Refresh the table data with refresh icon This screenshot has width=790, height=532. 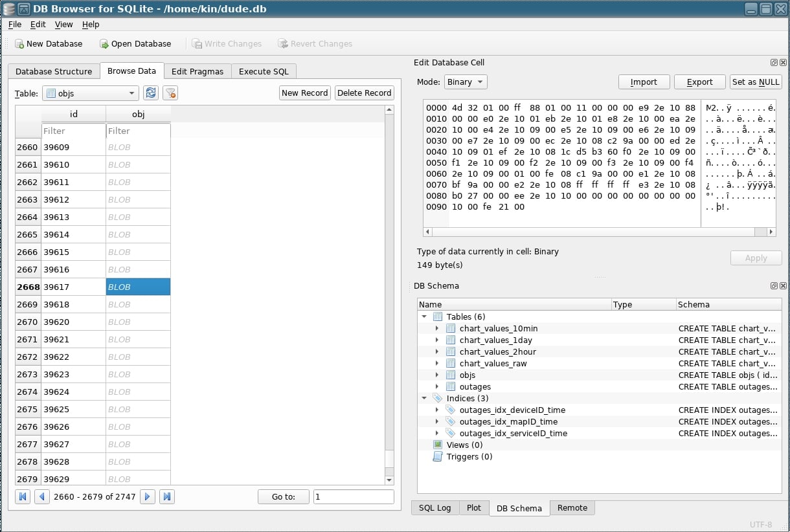coord(151,93)
